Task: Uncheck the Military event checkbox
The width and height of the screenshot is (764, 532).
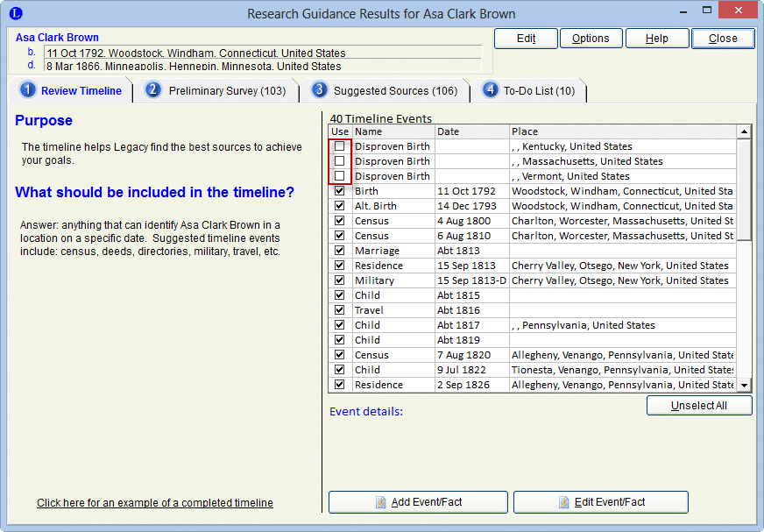Action: [340, 280]
